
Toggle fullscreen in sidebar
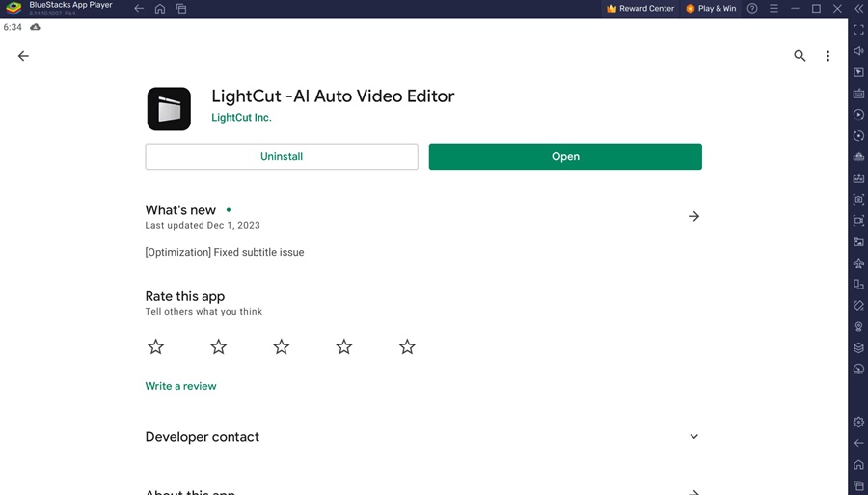tap(858, 30)
